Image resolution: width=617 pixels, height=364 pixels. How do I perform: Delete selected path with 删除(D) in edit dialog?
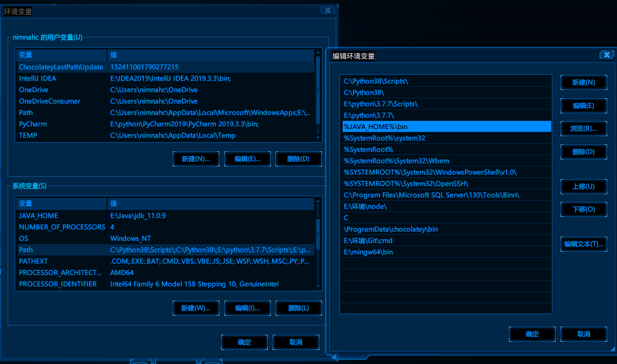583,152
